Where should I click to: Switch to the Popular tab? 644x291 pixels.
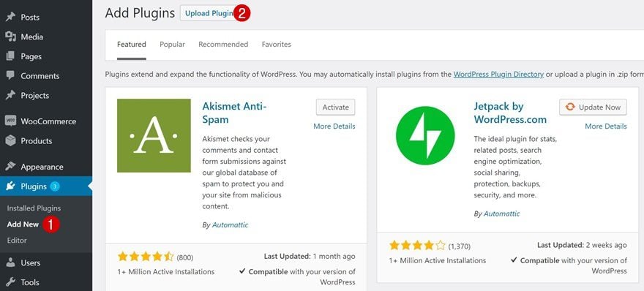pos(172,45)
